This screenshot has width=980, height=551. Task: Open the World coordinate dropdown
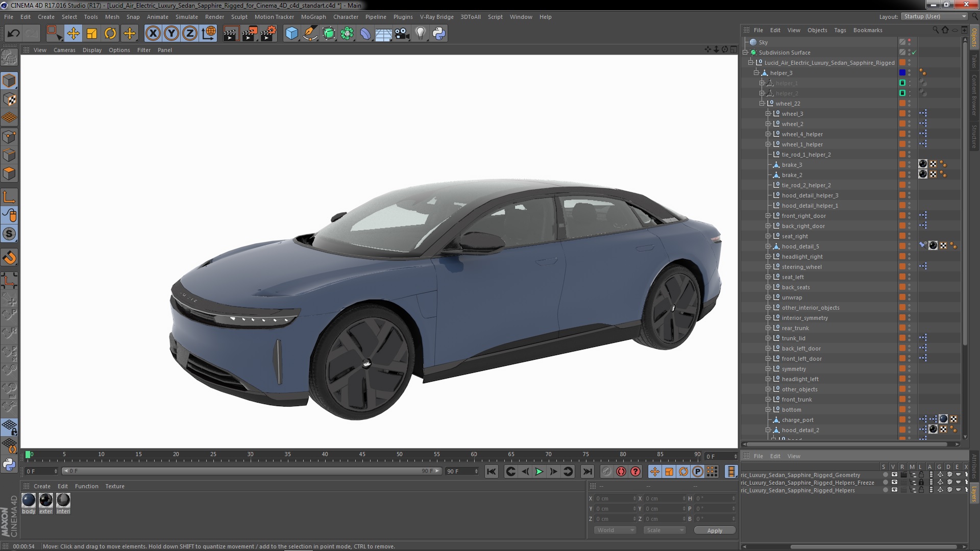point(615,530)
